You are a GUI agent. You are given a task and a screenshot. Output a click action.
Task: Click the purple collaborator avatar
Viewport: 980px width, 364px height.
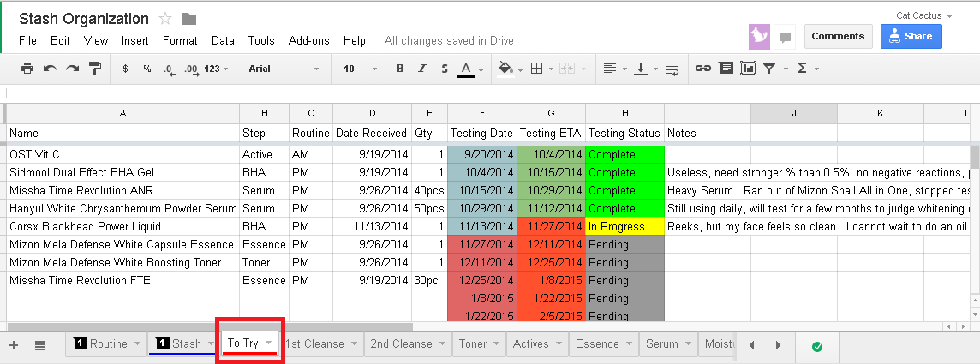coord(759,36)
